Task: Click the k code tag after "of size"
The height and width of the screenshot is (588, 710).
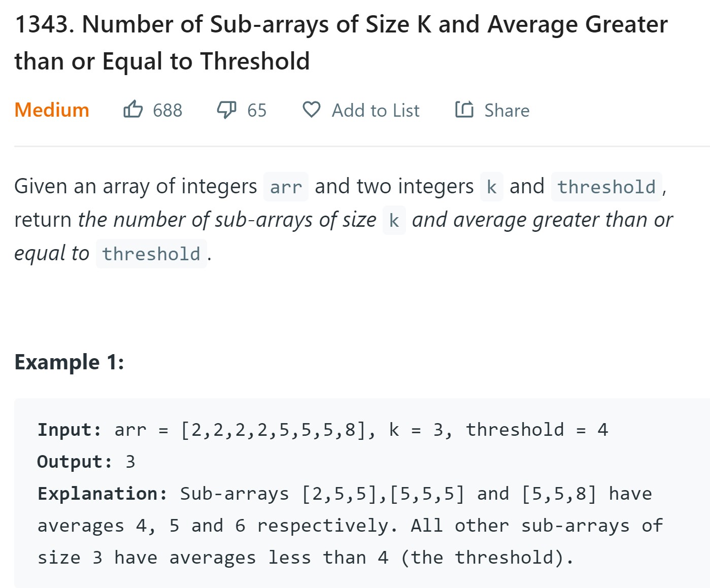Action: [394, 221]
